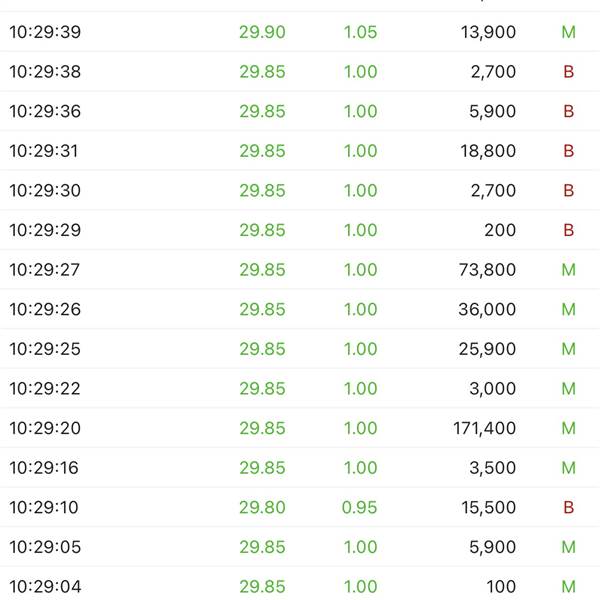Click the 29.80 price at 10:29:10
Viewport: 600px width, 600px height.
coord(262,507)
